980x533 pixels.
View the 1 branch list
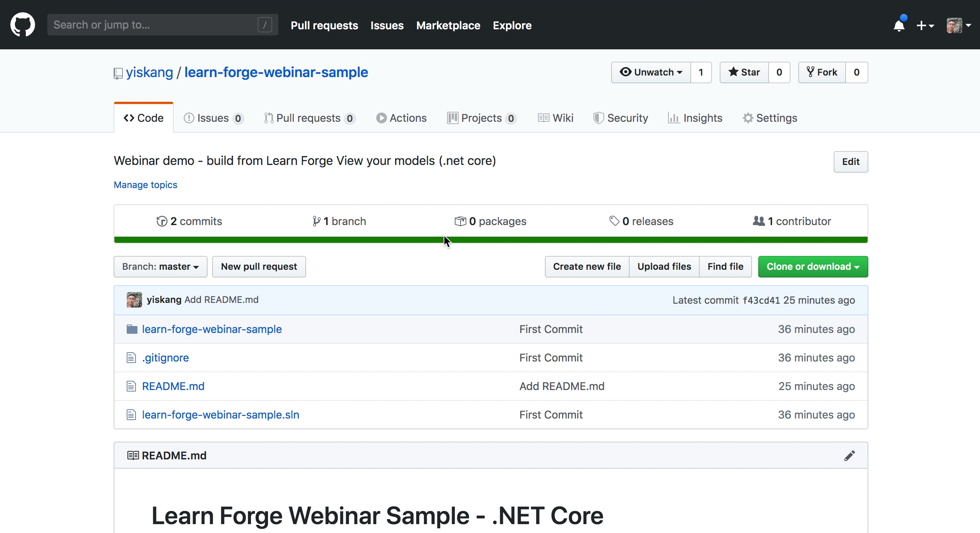[339, 221]
